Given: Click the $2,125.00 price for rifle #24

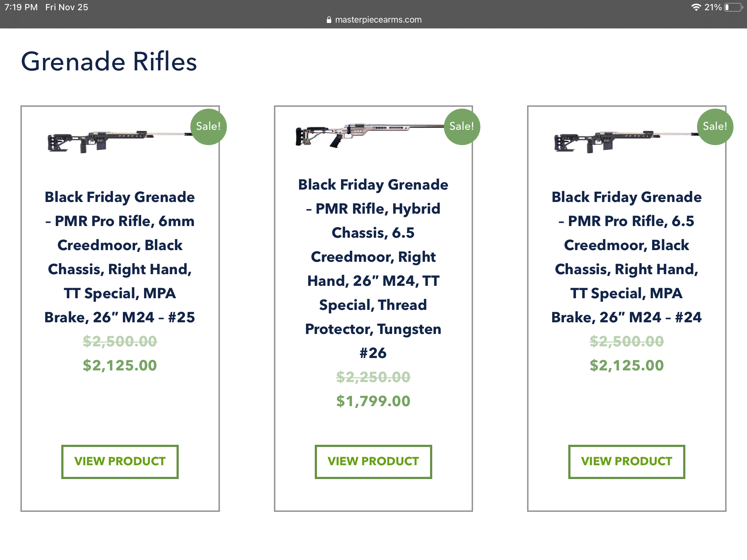Looking at the screenshot, I should [x=626, y=365].
